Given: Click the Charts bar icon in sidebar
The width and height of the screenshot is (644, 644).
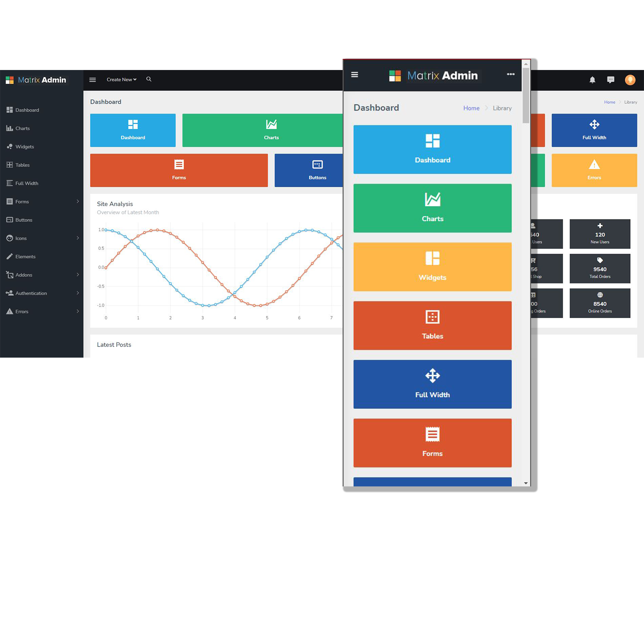Looking at the screenshot, I should 9,128.
